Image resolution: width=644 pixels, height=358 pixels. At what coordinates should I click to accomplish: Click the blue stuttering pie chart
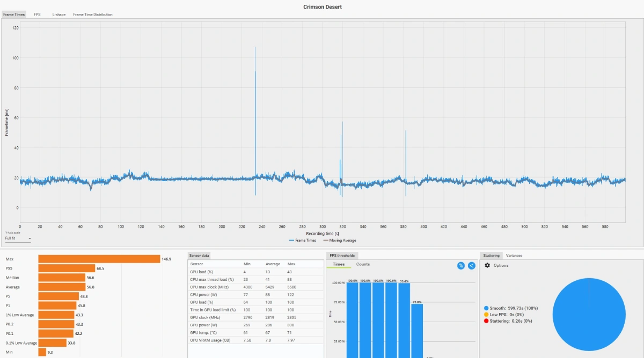pos(589,314)
